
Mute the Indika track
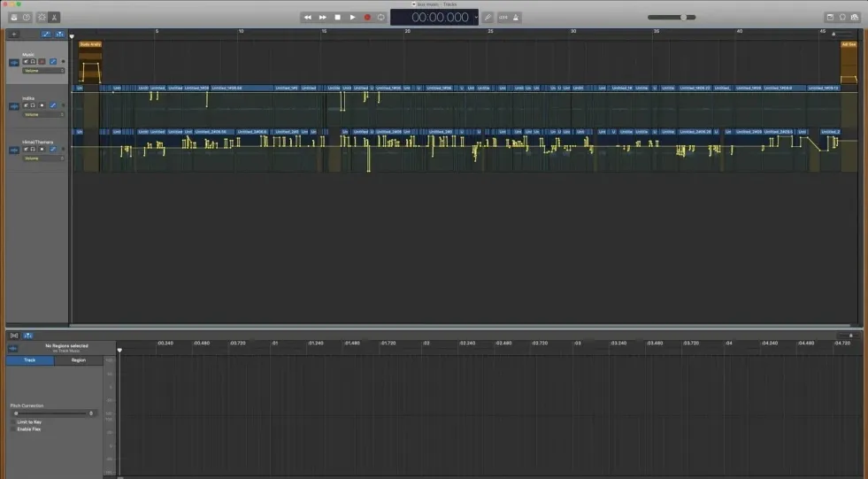pyautogui.click(x=26, y=105)
